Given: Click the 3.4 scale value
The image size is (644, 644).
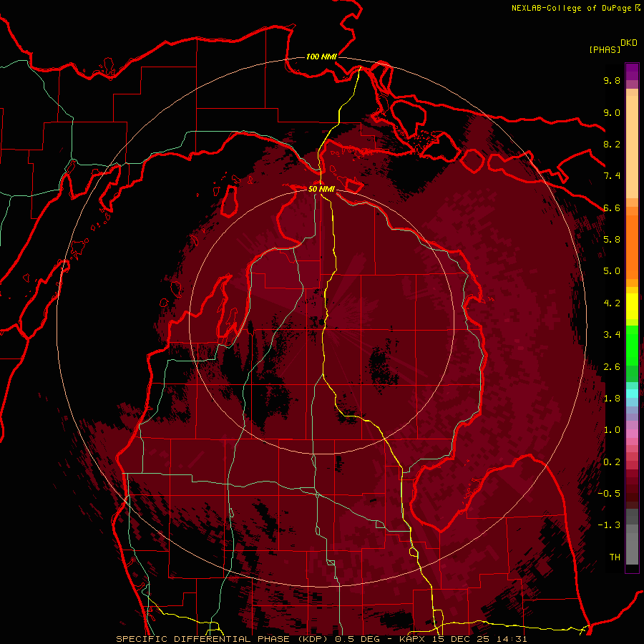Looking at the screenshot, I should coord(612,335).
